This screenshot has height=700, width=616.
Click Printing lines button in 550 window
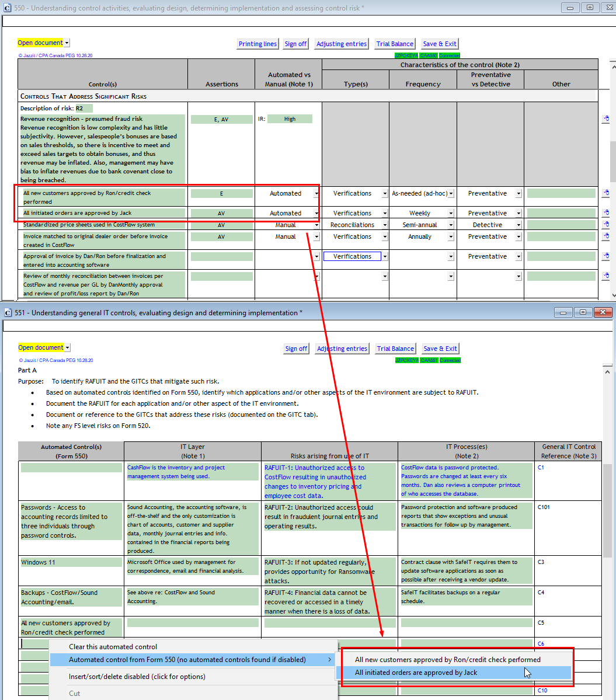click(257, 44)
